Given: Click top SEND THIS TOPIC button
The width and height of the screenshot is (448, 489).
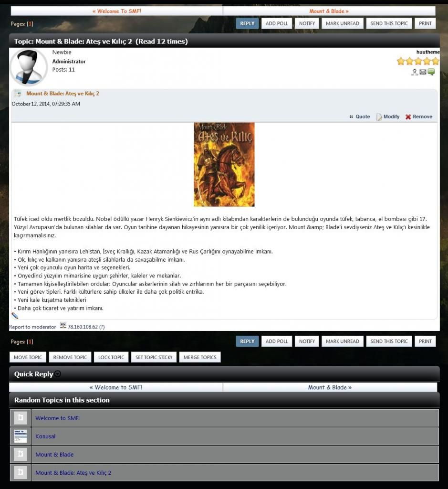Looking at the screenshot, I should (389, 23).
